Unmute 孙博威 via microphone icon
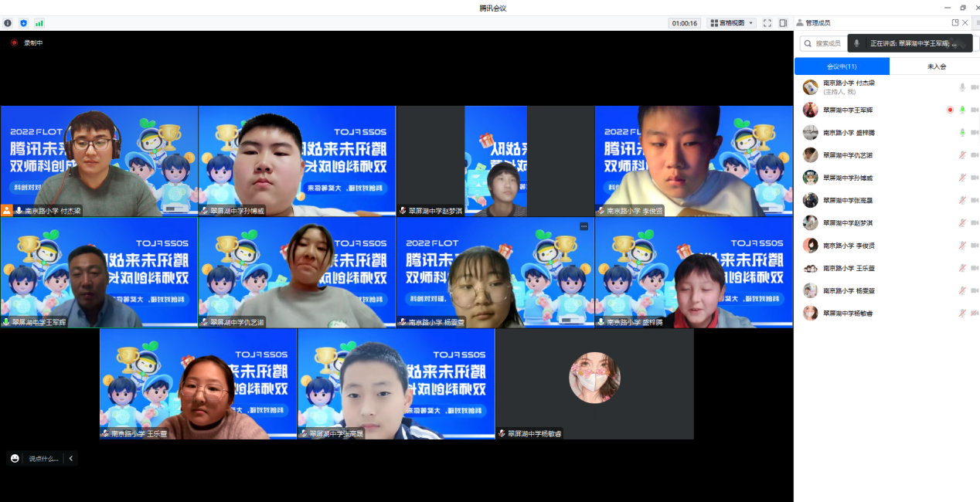The image size is (980, 502). 962,178
